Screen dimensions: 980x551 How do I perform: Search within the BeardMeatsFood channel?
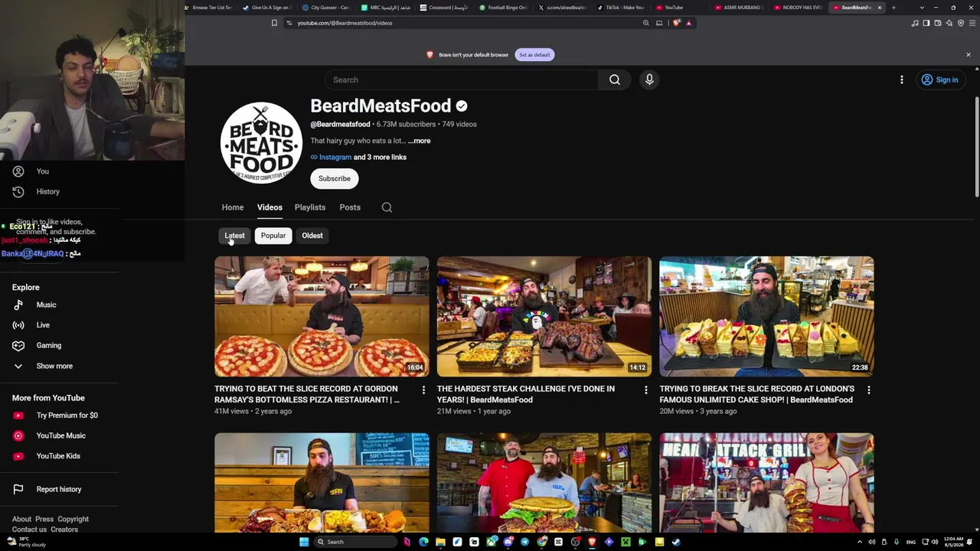pos(387,207)
